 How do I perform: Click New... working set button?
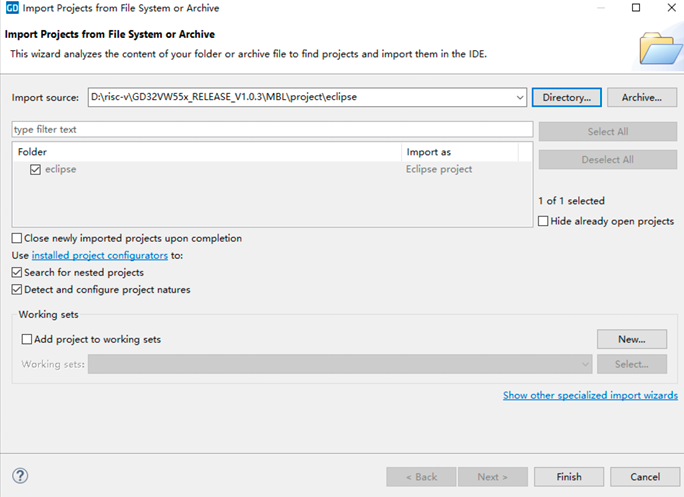[632, 339]
